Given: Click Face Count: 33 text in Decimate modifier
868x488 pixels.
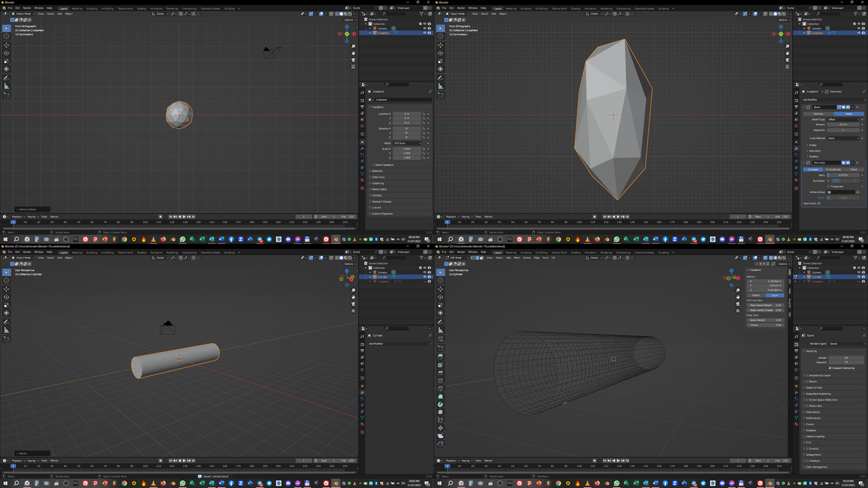Looking at the screenshot, I should point(812,203).
